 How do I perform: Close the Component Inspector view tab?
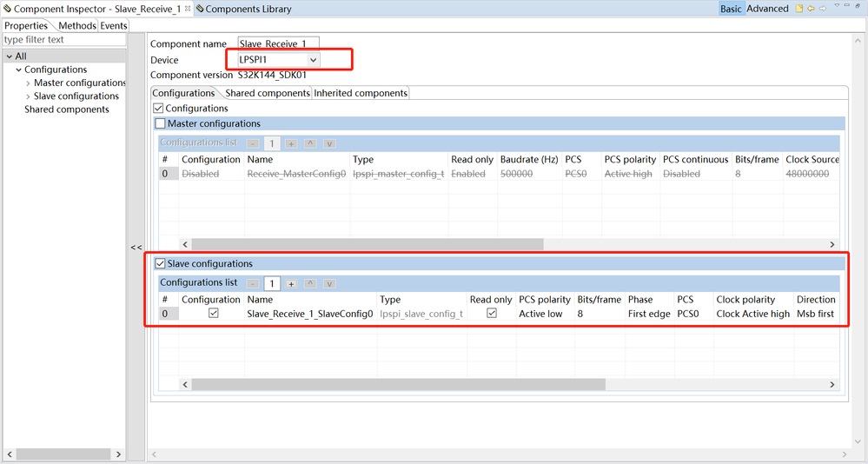click(188, 9)
